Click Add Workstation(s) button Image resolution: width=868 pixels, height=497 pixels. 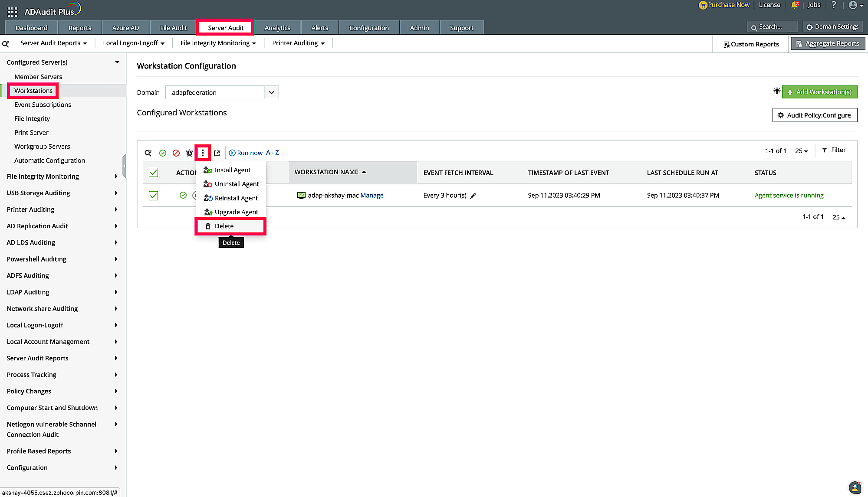tap(820, 92)
